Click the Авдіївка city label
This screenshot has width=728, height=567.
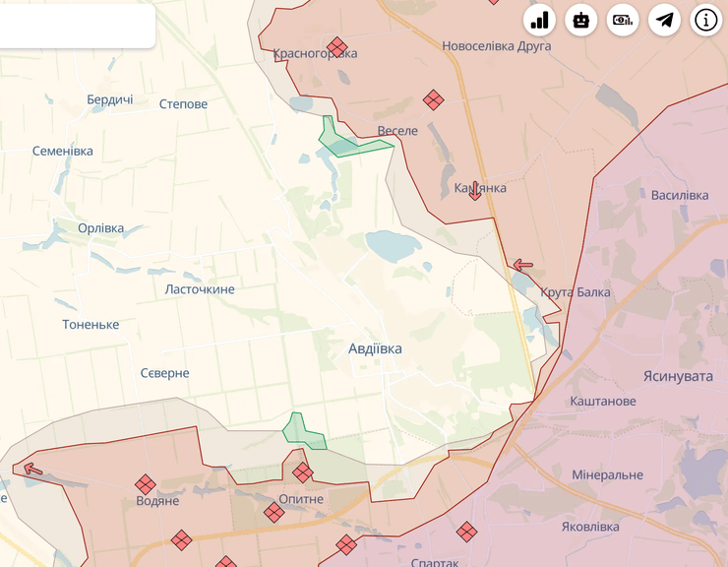[375, 348]
